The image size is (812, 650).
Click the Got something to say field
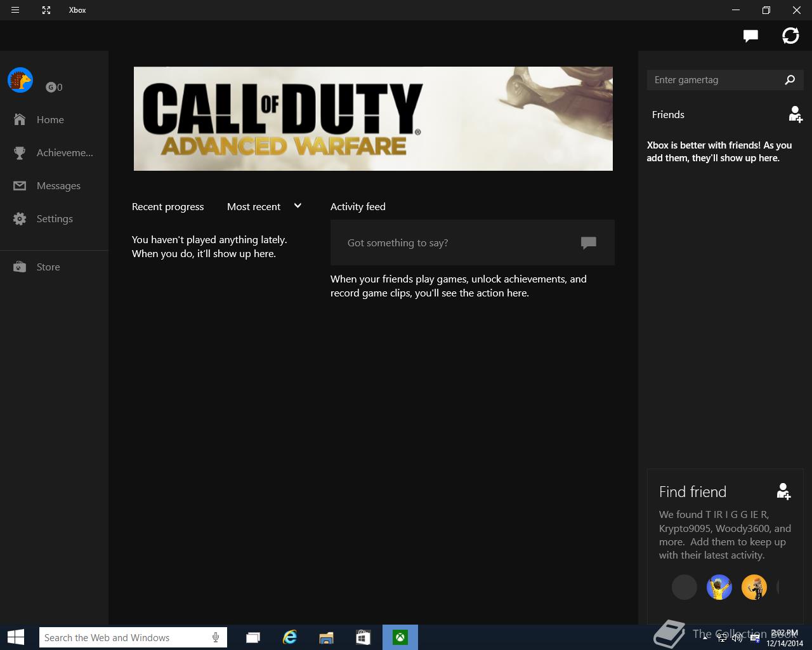473,242
